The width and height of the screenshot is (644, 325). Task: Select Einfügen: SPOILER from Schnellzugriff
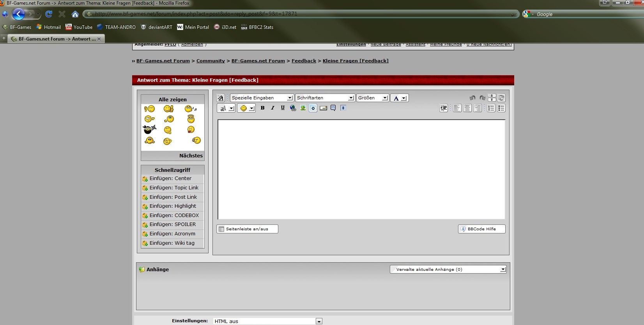point(172,224)
